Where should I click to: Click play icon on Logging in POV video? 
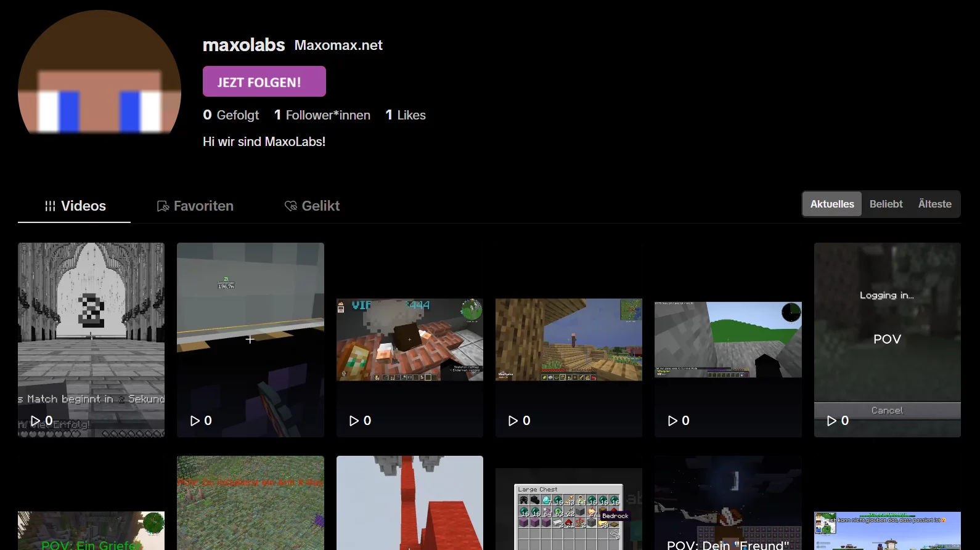pyautogui.click(x=831, y=421)
